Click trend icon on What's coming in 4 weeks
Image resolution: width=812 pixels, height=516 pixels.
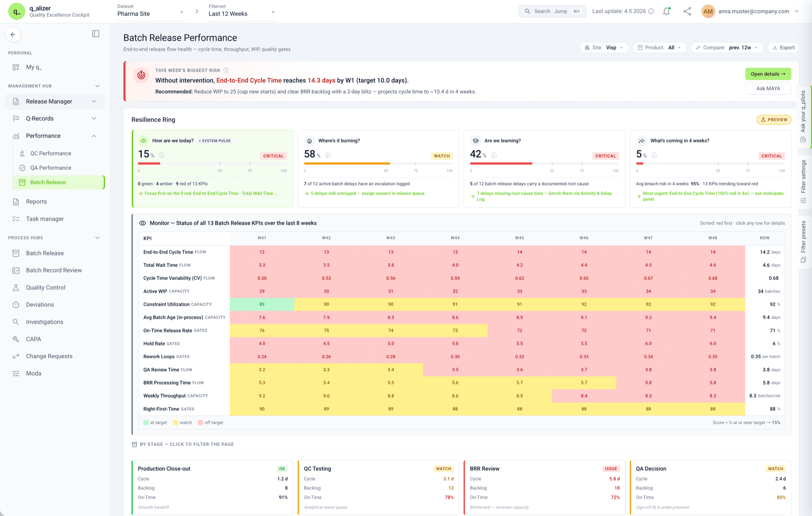pos(641,141)
